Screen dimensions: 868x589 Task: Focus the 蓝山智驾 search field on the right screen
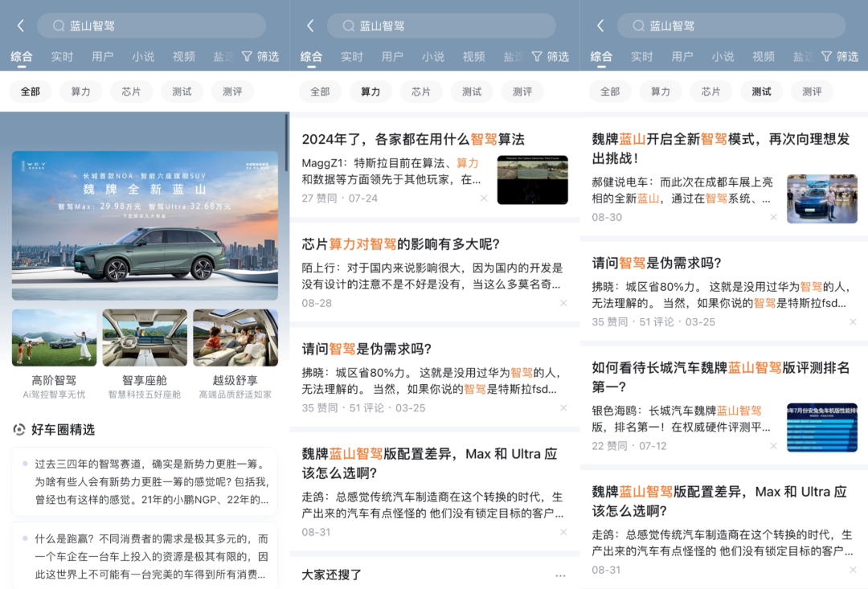(731, 26)
